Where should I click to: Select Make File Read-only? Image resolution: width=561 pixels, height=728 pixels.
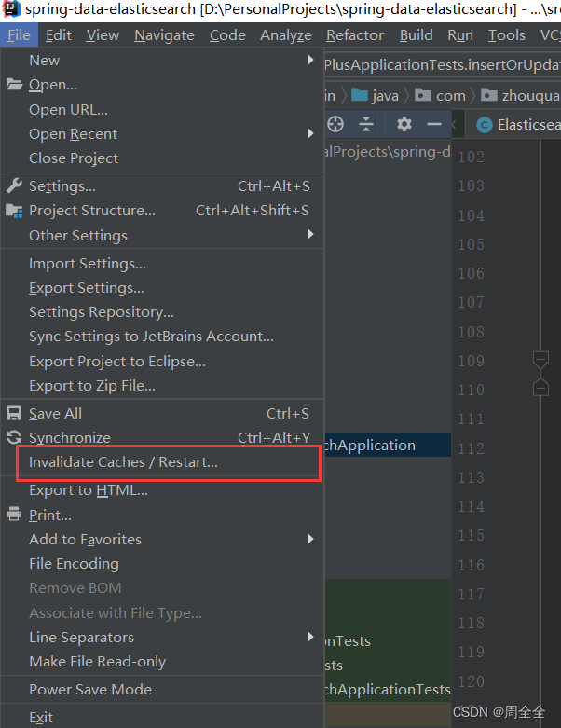point(162,662)
